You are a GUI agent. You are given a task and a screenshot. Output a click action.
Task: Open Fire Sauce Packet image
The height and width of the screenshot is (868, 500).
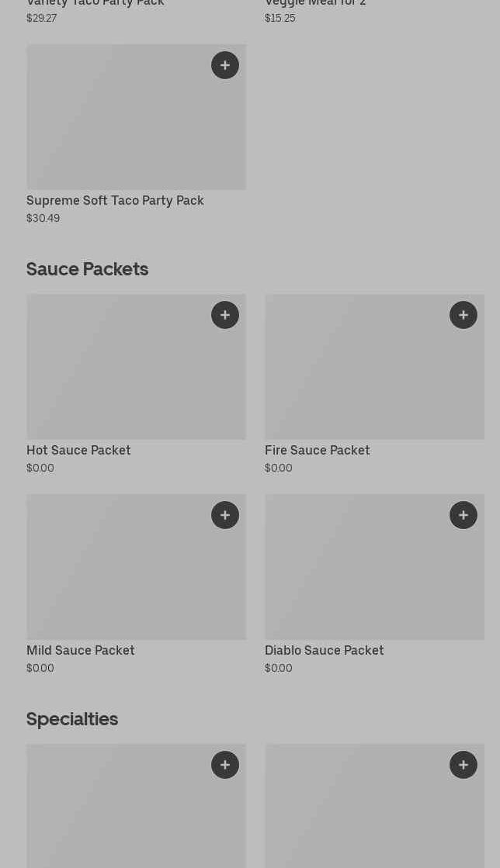pos(374,372)
